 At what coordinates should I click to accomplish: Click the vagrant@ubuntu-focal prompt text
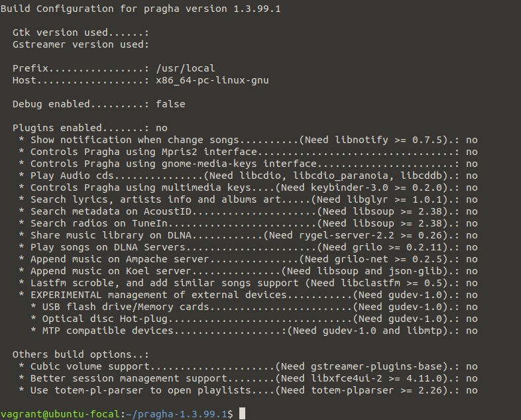pyautogui.click(x=60, y=414)
